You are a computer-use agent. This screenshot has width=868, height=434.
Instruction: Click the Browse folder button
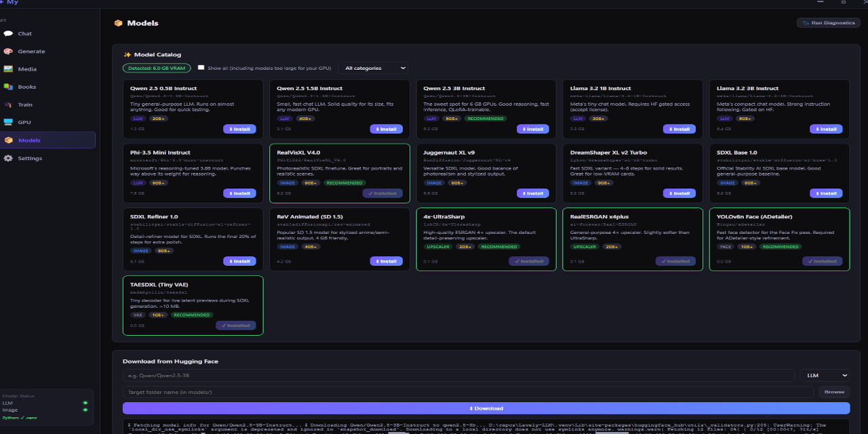(834, 392)
